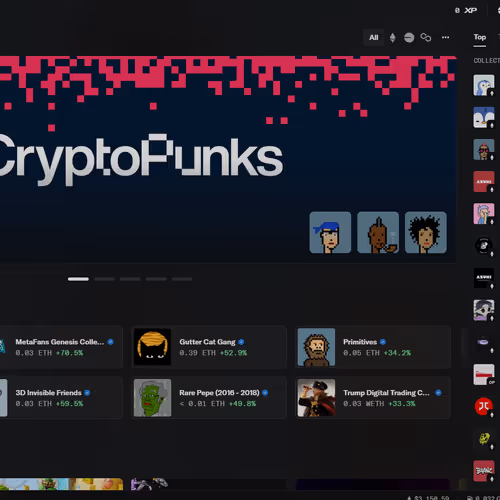Open the black circular badge collection icon
Viewport: 500px width, 500px height.
tap(484, 246)
